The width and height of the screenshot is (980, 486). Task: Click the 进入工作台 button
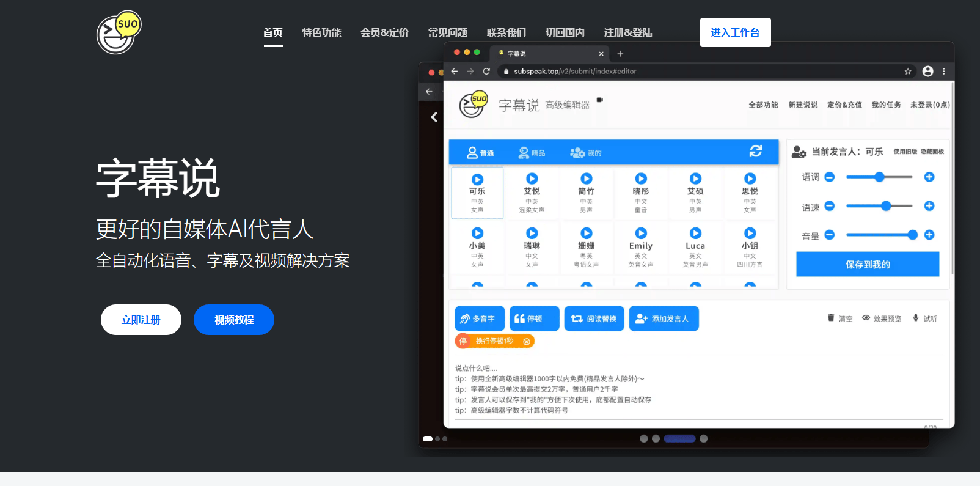tap(736, 32)
